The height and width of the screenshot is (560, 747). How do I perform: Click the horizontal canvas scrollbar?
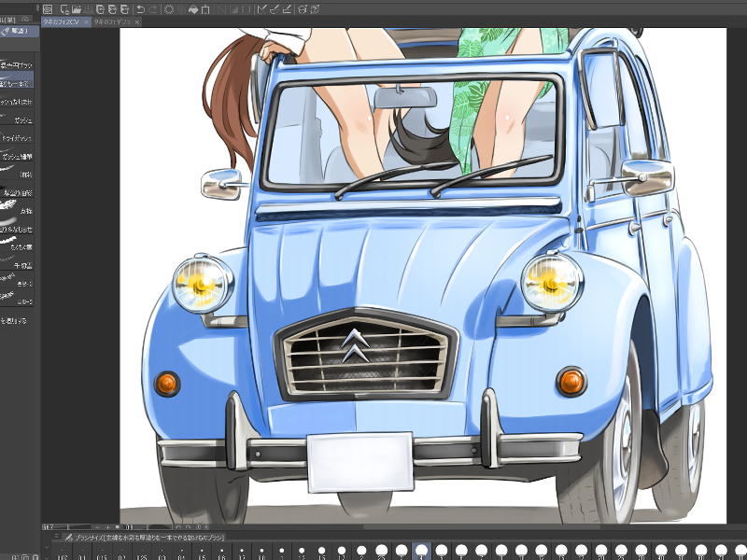481,526
